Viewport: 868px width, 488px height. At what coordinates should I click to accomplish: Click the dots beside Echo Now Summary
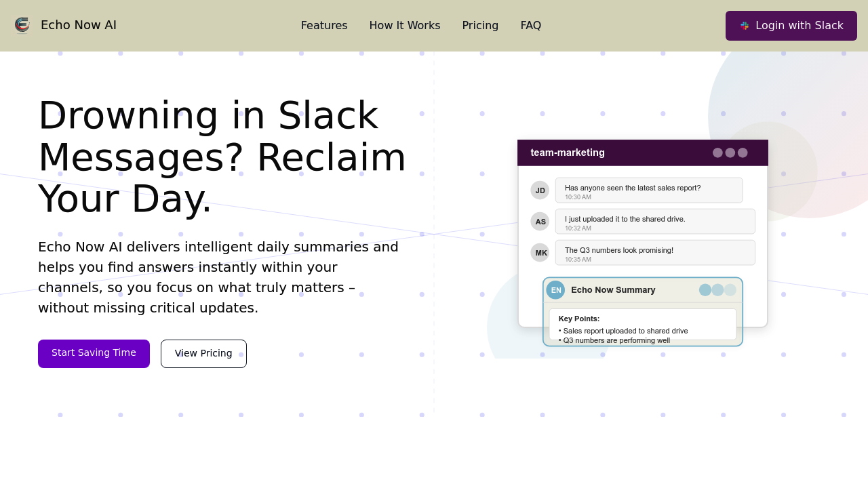pyautogui.click(x=717, y=290)
